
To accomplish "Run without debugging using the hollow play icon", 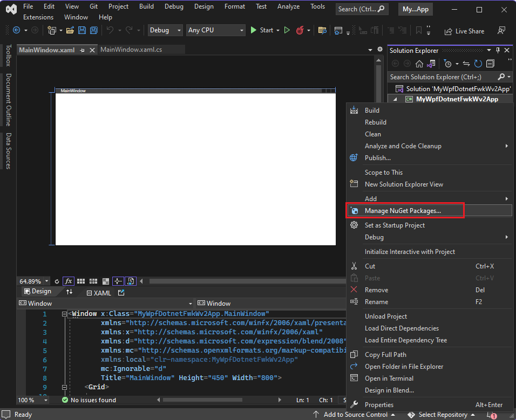I will point(287,30).
